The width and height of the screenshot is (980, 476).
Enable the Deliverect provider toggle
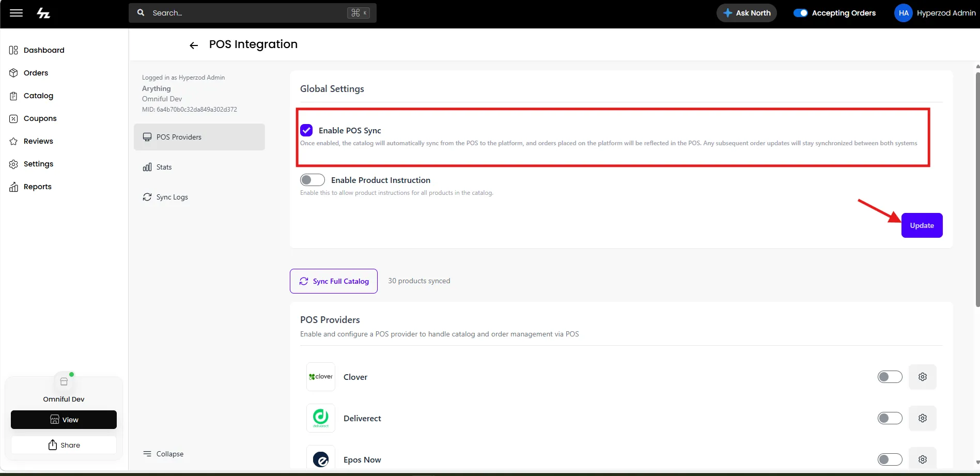coord(890,418)
